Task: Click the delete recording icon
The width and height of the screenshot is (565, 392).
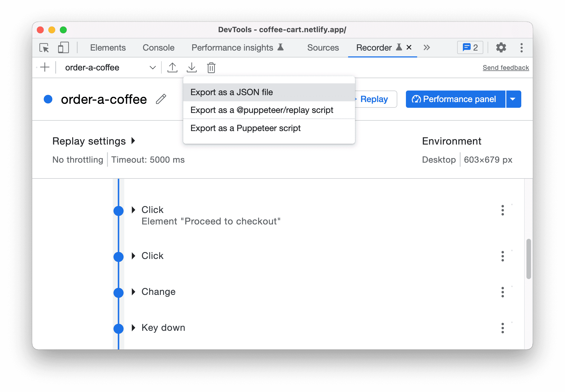Action: tap(211, 67)
